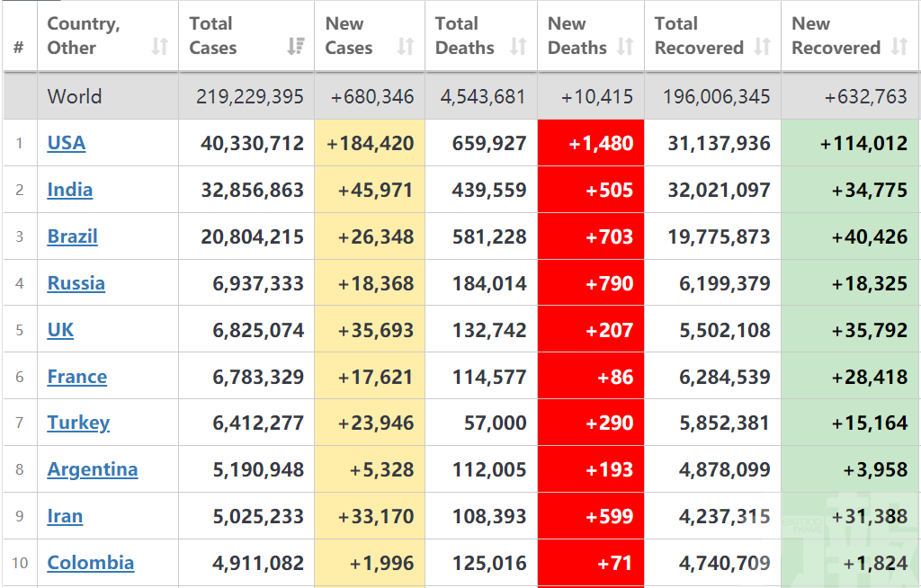
Task: Click the Country, Other header label
Action: click(84, 35)
